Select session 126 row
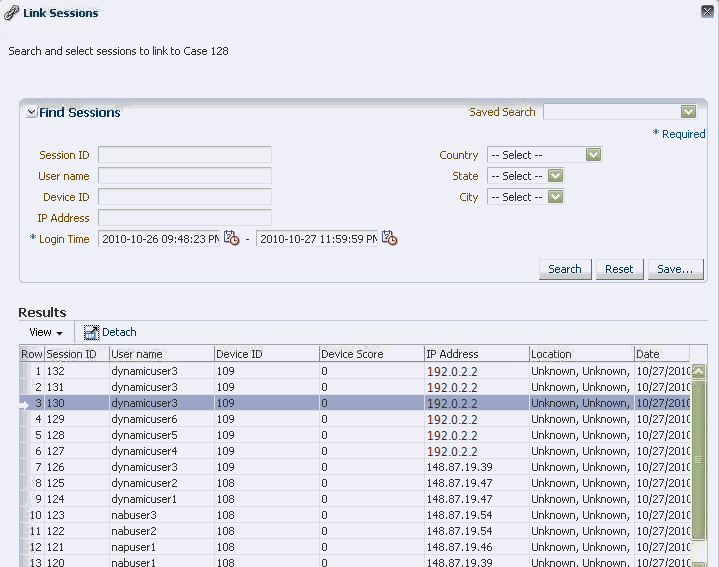 355,468
